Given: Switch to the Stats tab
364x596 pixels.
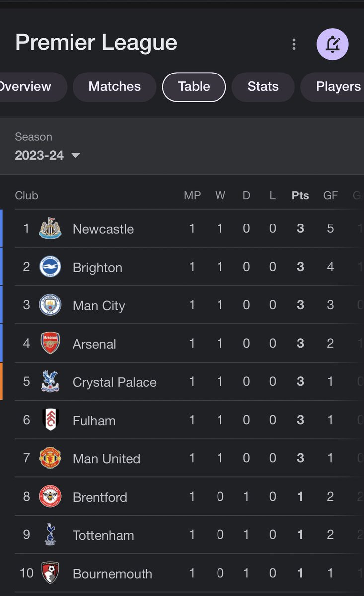Looking at the screenshot, I should click(263, 87).
